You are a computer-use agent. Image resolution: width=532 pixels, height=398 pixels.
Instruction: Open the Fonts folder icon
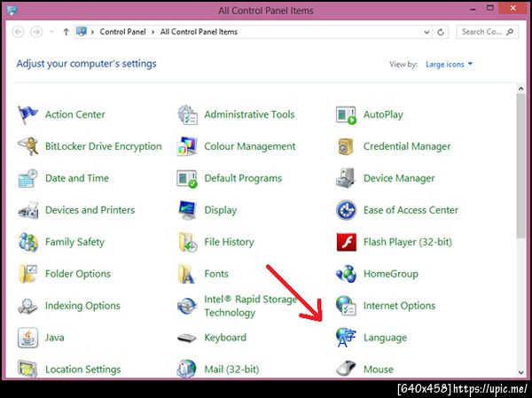point(186,274)
